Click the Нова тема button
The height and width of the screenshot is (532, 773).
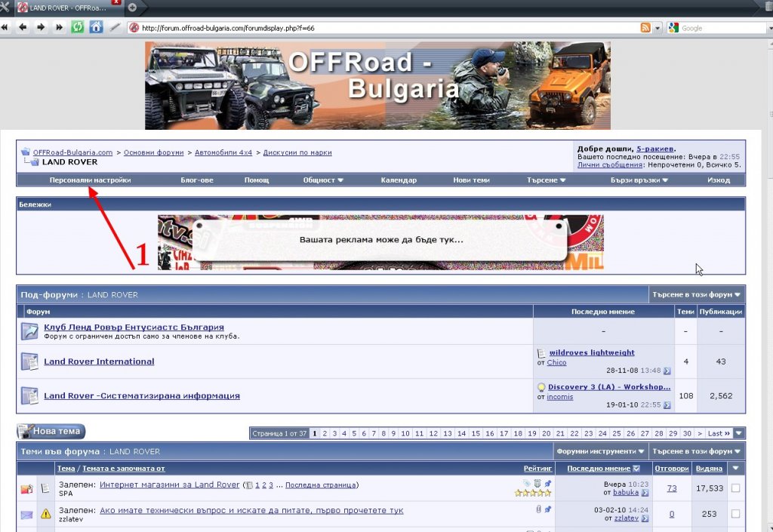point(51,432)
